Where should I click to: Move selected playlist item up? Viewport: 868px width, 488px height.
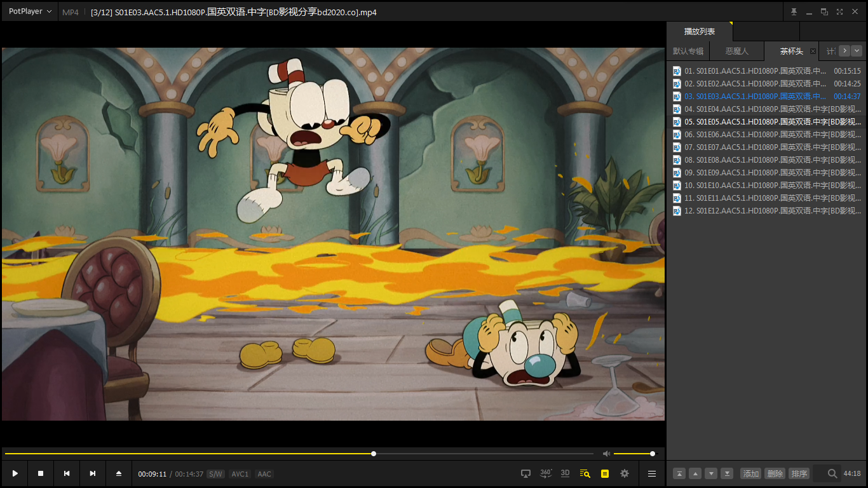[695, 473]
